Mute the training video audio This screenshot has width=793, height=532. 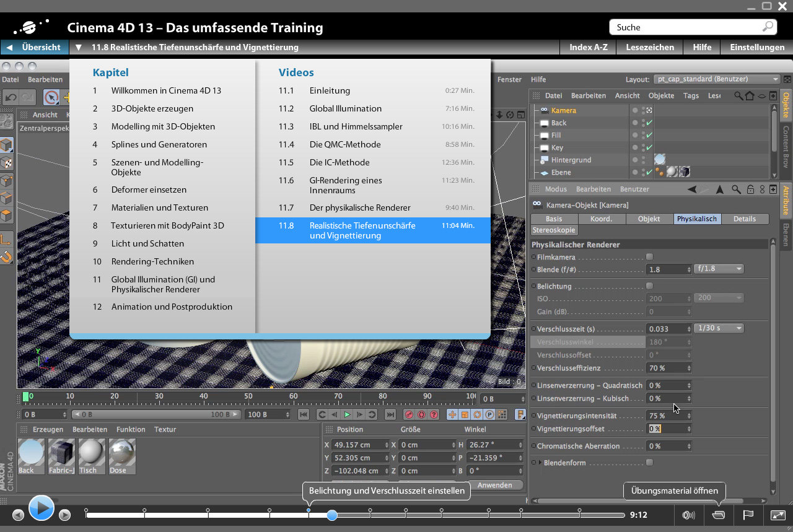click(688, 515)
